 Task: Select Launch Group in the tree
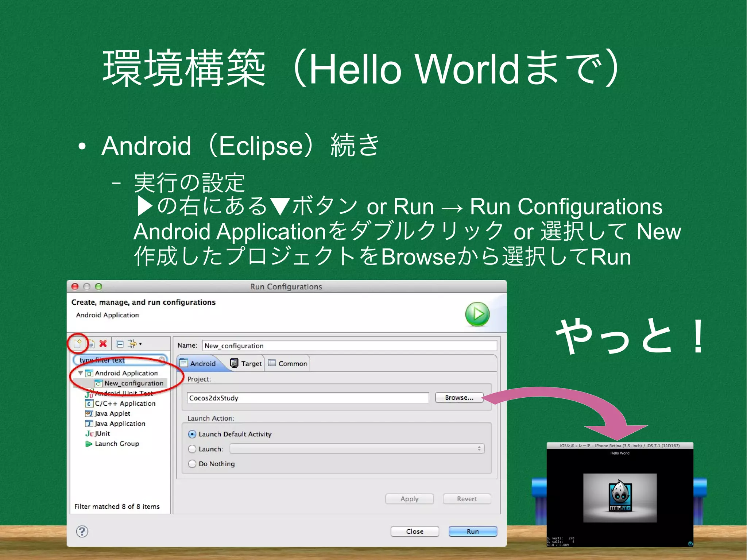tap(117, 444)
